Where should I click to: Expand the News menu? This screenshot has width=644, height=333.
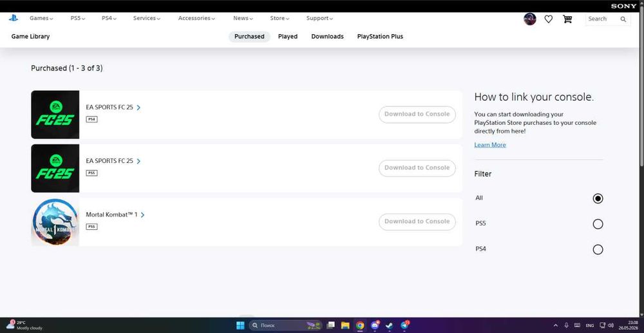pyautogui.click(x=243, y=19)
